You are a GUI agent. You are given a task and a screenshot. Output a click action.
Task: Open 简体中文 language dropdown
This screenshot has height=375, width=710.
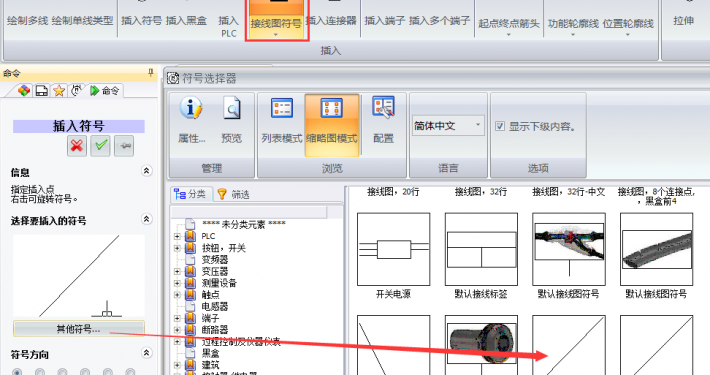coord(448,125)
